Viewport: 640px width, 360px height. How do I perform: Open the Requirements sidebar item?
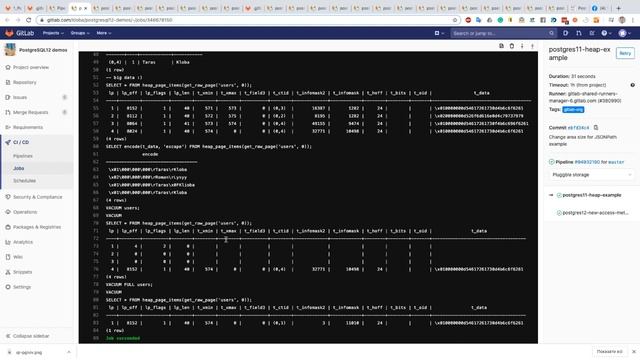[x=28, y=127]
